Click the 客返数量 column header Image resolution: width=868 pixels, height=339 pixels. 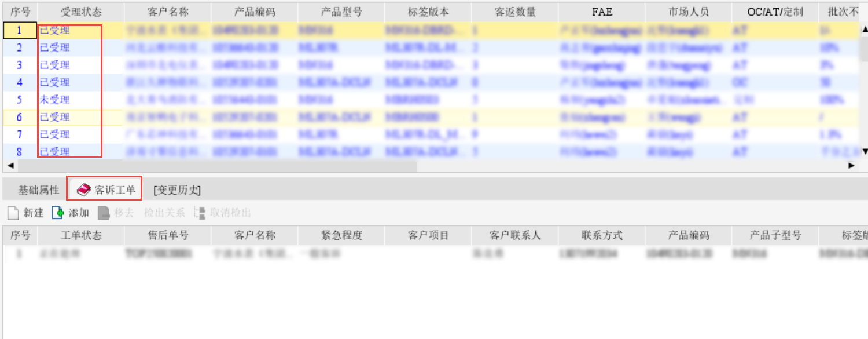point(515,12)
